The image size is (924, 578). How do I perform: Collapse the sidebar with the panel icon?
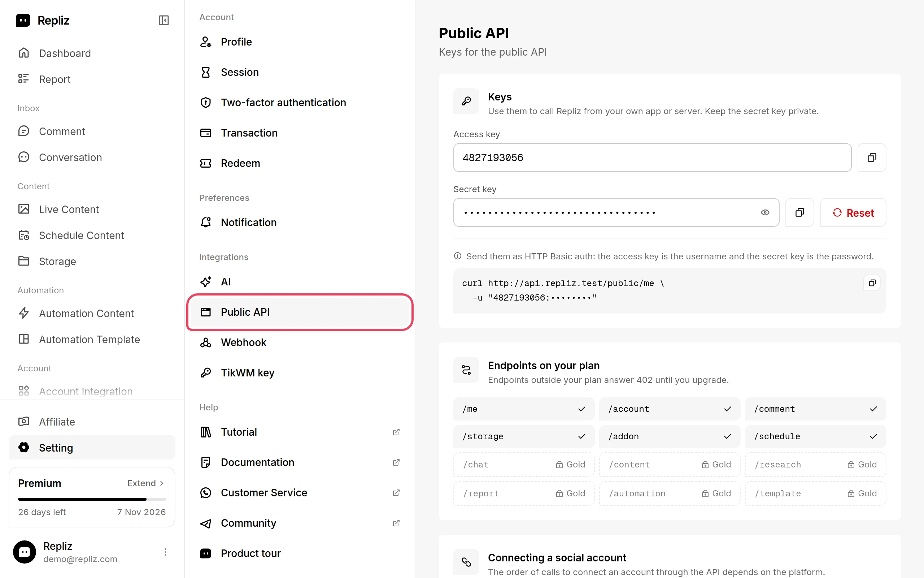point(164,20)
